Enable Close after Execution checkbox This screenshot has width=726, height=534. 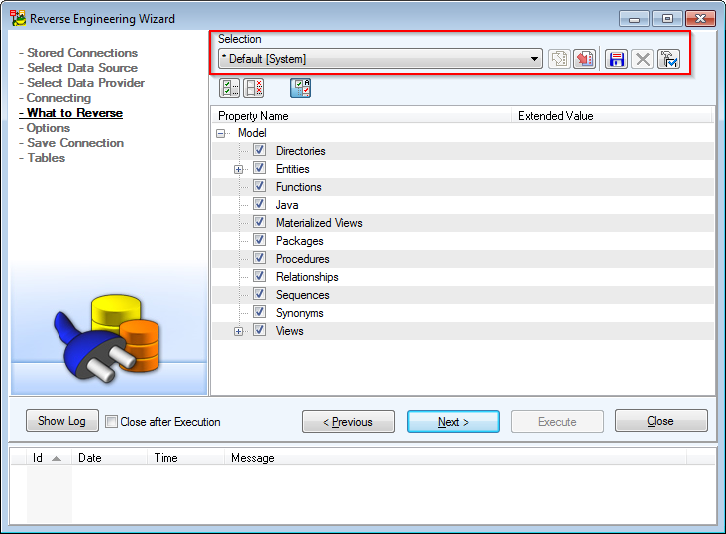pos(111,421)
